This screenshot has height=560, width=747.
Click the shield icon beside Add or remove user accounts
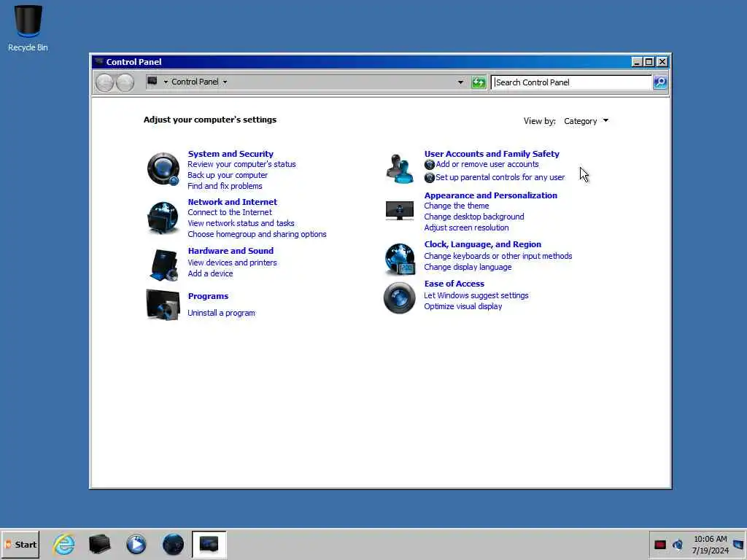pos(429,164)
